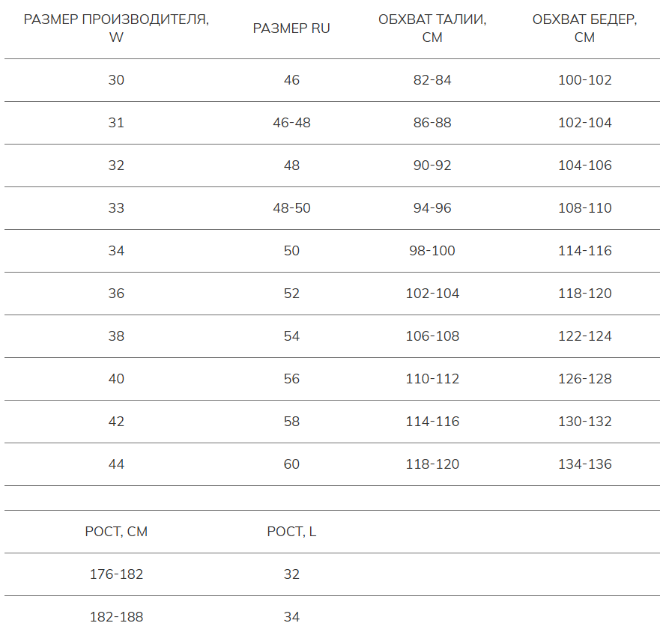Click waist measurement '98-100' cell

(x=432, y=251)
